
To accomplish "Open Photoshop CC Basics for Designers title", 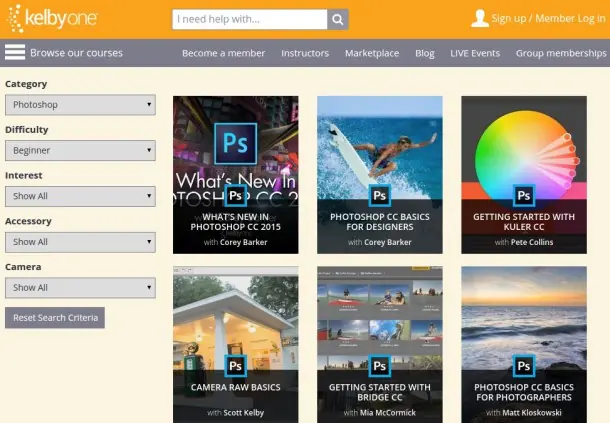I will [380, 222].
